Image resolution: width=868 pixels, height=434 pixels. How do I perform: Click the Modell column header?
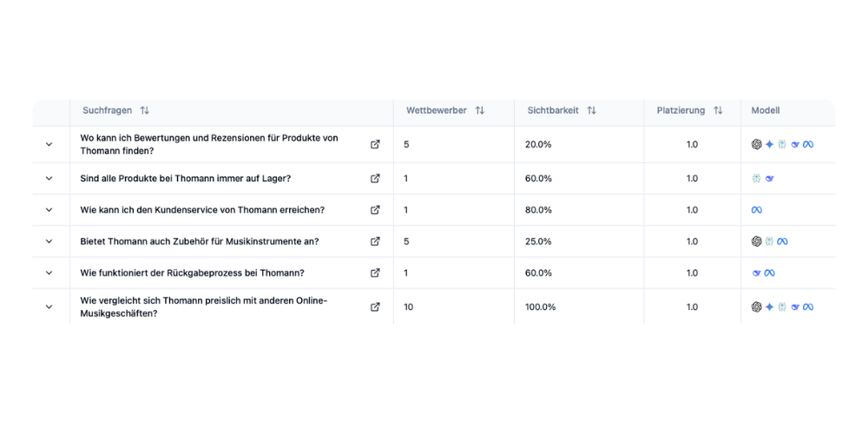[766, 111]
